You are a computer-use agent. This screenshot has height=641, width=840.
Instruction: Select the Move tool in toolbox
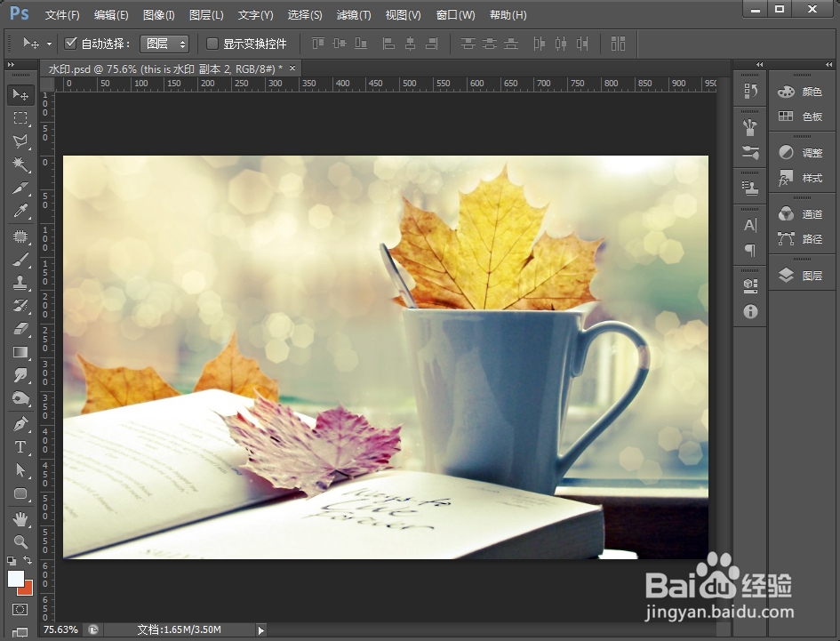pos(20,95)
